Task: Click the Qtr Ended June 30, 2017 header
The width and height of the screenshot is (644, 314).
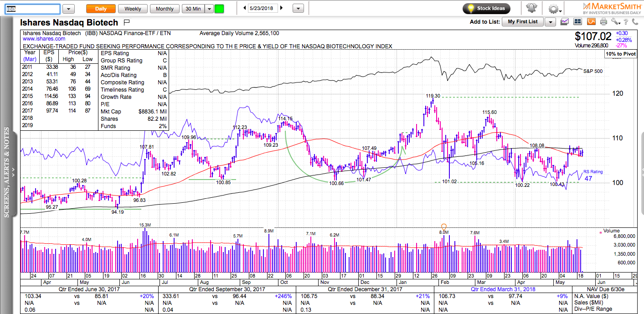Action: (89, 289)
